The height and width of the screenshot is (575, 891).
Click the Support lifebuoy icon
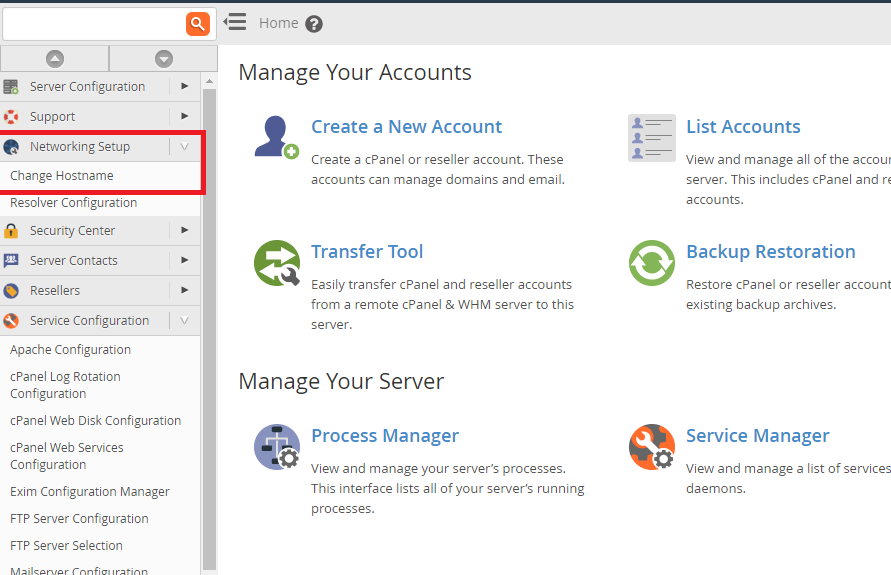[11, 117]
